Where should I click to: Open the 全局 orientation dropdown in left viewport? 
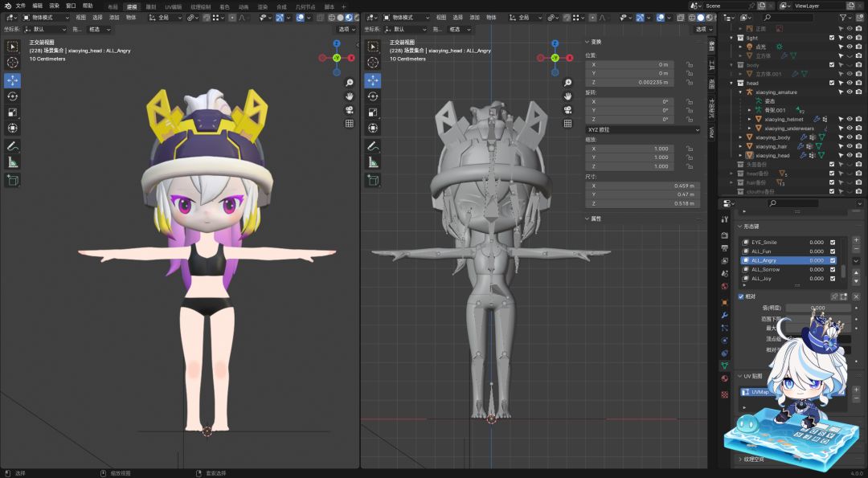coord(166,18)
